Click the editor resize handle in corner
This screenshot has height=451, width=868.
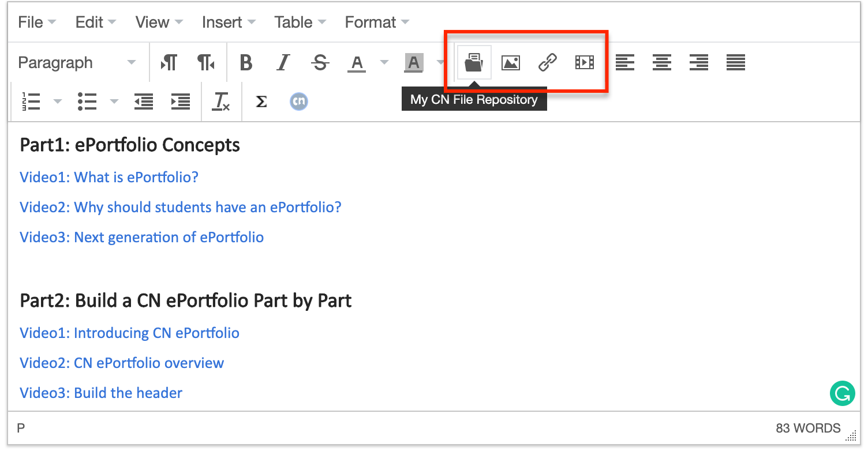[852, 436]
